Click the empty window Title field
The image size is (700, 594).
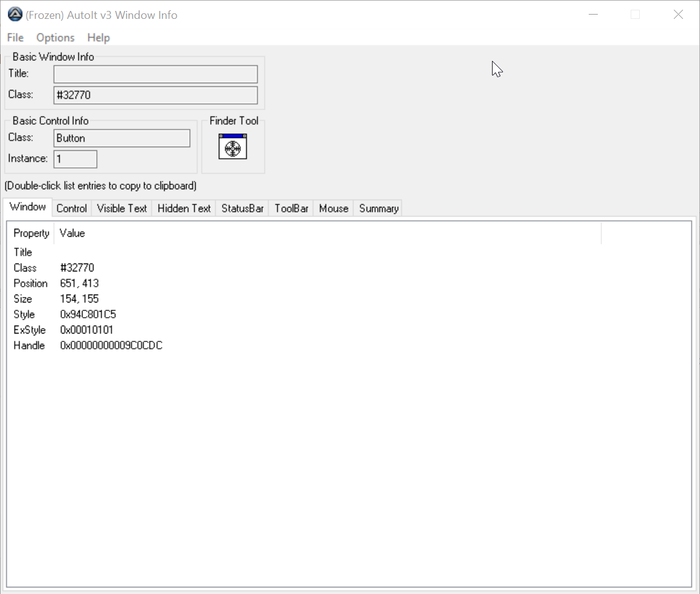tap(155, 74)
